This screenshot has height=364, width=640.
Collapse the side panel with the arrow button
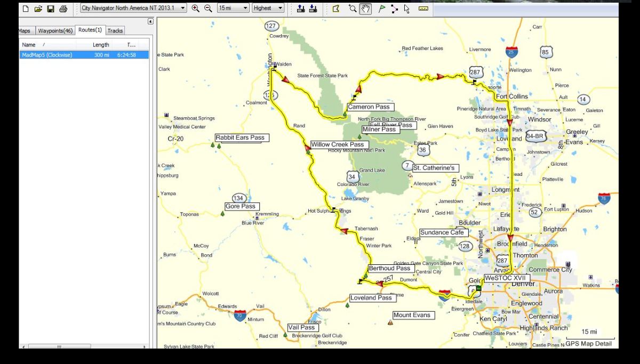[x=150, y=21]
